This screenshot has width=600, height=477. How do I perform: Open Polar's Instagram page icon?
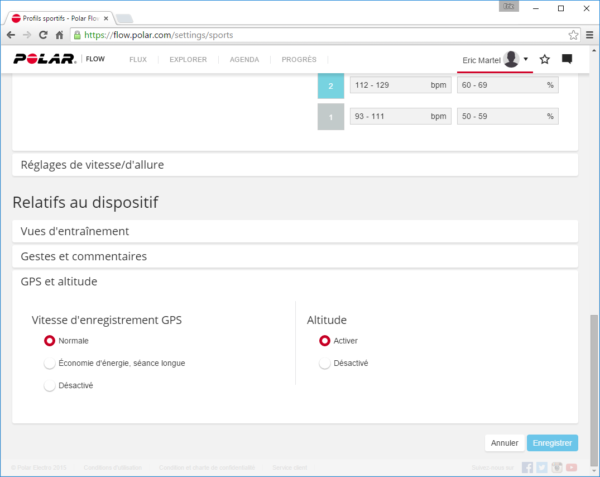(x=556, y=467)
